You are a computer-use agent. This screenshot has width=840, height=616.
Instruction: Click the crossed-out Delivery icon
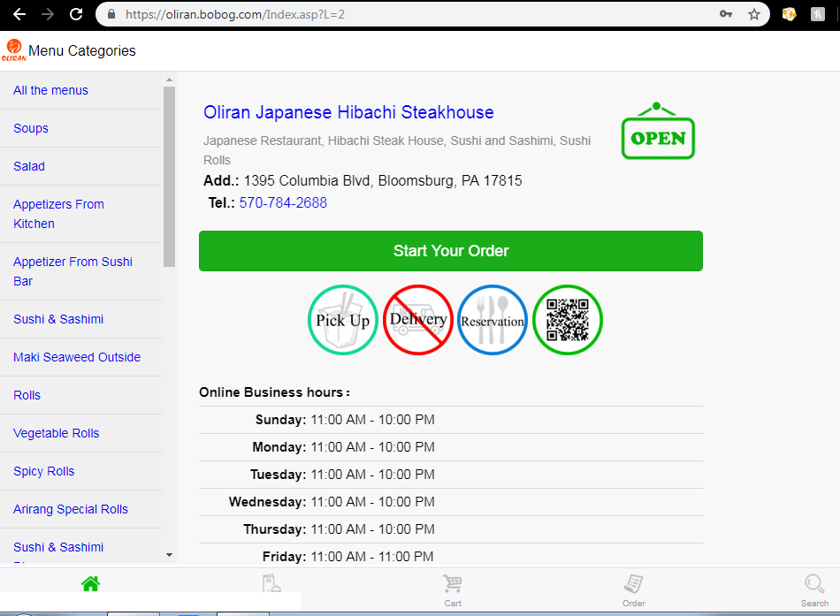(418, 320)
